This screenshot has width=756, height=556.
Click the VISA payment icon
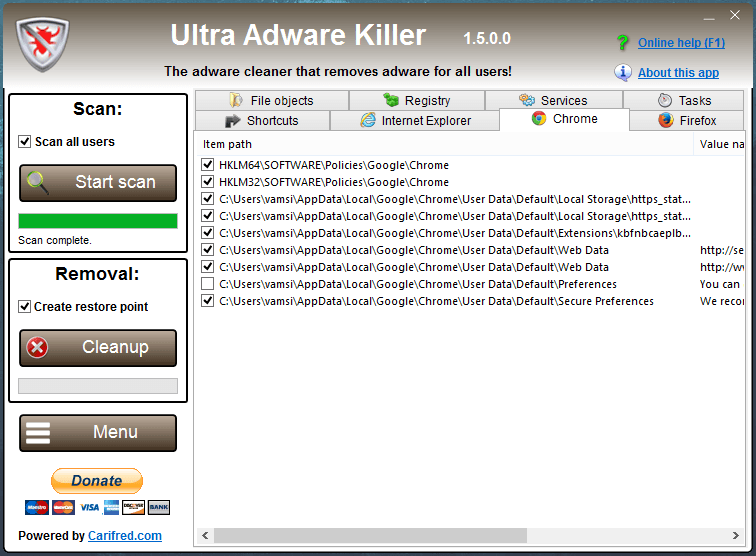coord(90,507)
